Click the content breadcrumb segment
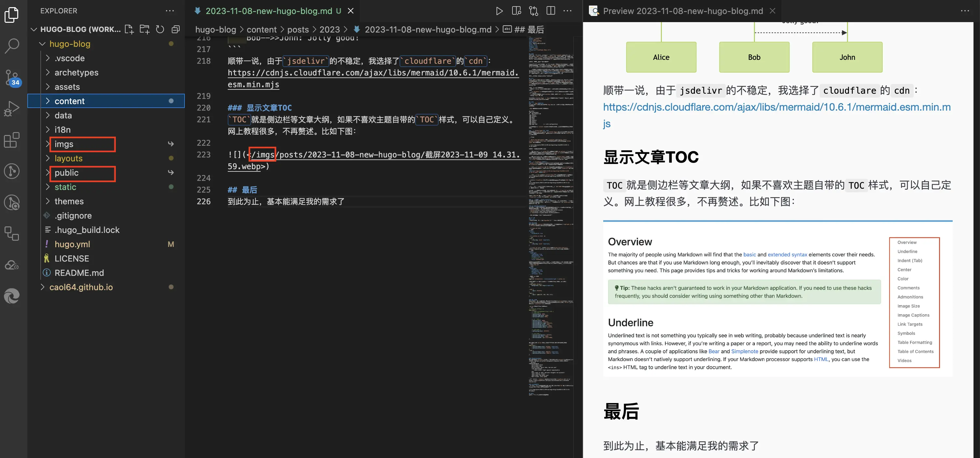 tap(261, 29)
